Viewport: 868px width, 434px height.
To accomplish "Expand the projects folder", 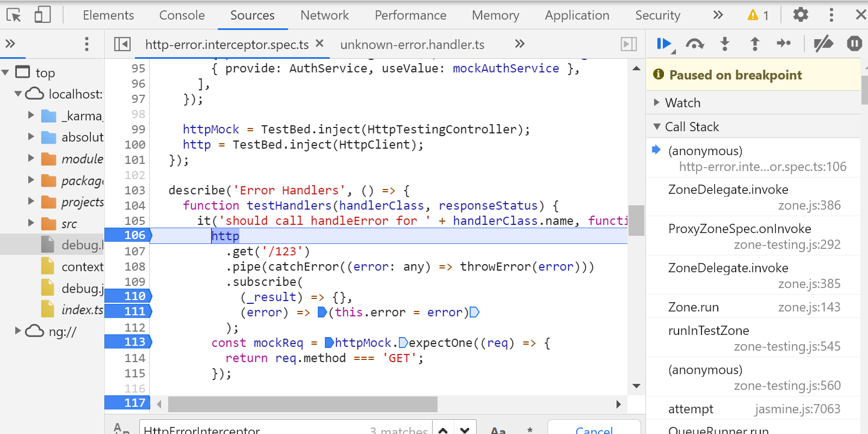I will click(x=31, y=201).
